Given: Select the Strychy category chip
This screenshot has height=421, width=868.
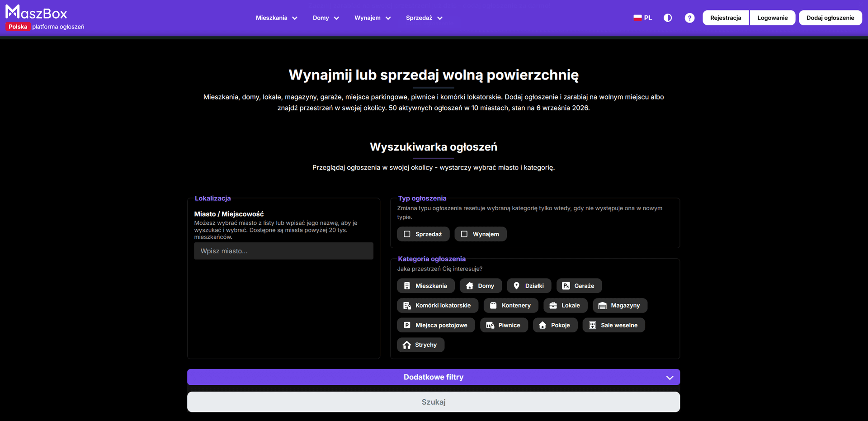Looking at the screenshot, I should (x=420, y=345).
